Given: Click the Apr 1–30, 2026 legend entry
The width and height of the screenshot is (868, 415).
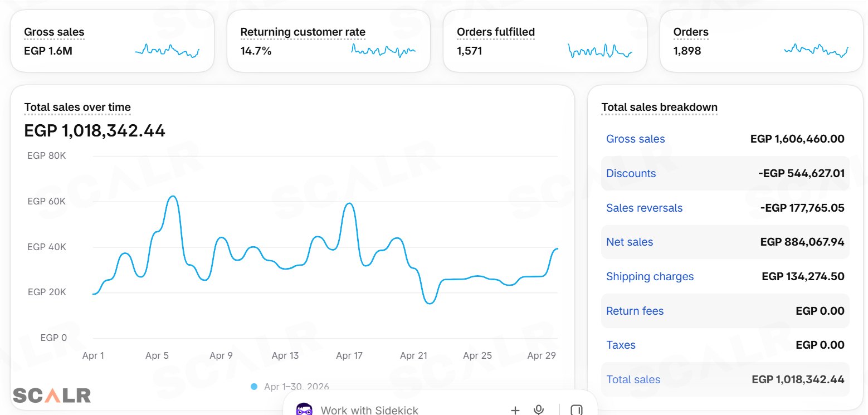Looking at the screenshot, I should (290, 387).
